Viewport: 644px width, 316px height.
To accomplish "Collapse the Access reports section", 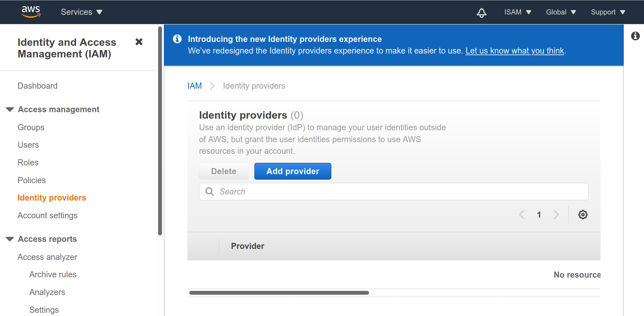I will click(x=10, y=239).
